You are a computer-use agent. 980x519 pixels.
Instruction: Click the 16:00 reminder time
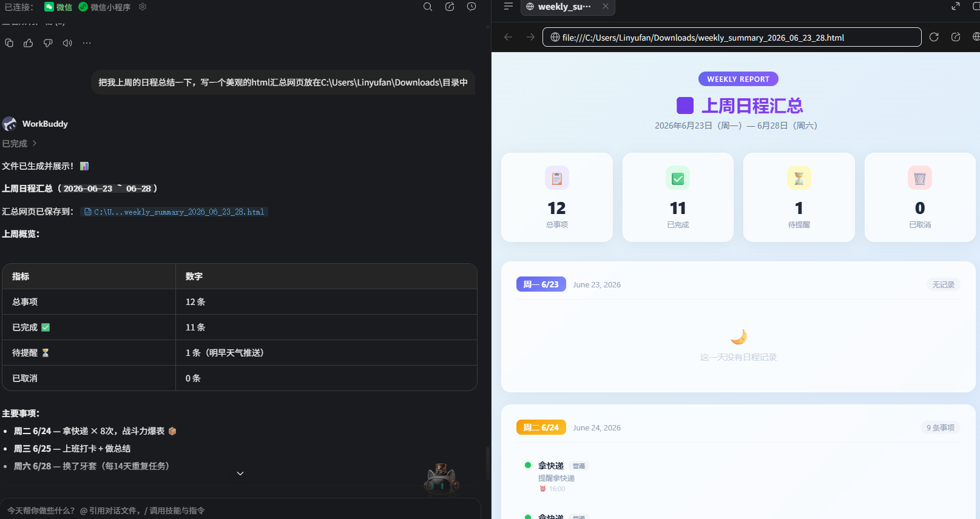coord(557,489)
